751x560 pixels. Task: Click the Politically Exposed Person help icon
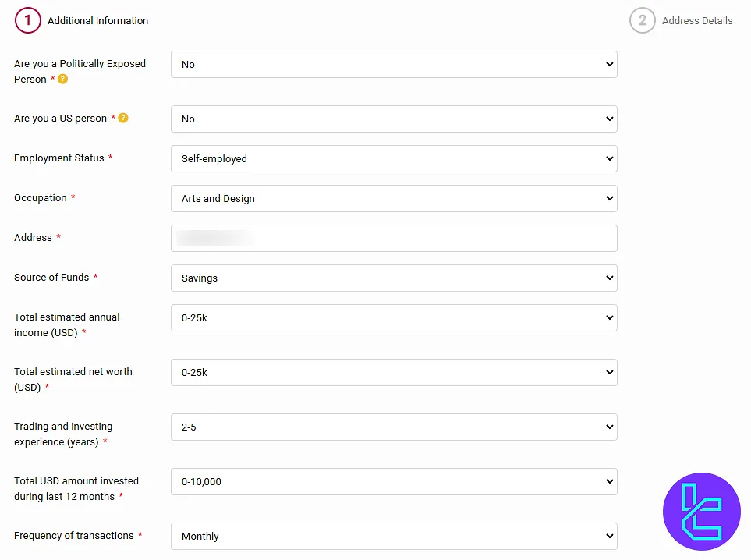click(x=62, y=79)
